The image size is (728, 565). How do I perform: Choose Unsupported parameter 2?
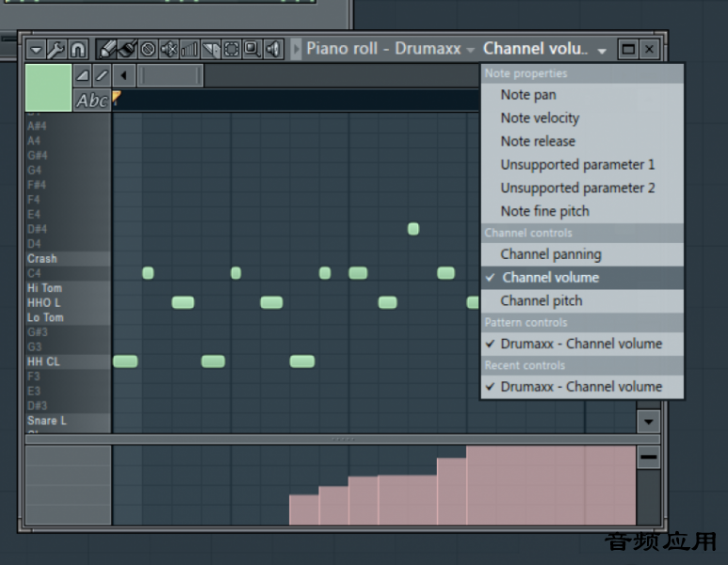(x=582, y=187)
